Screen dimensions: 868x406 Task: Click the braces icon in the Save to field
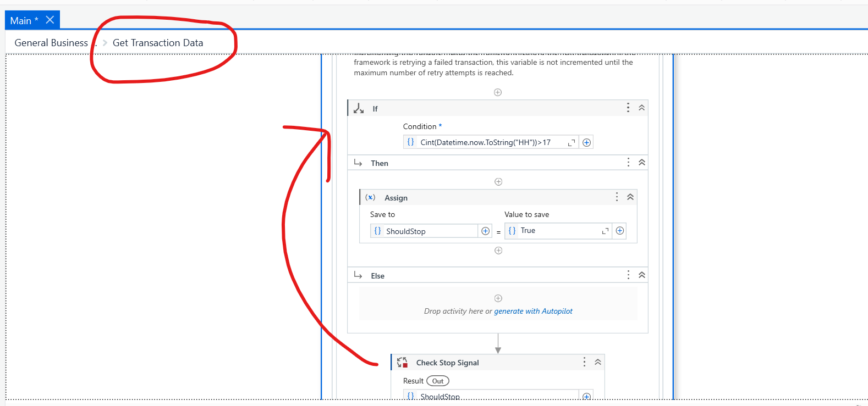point(377,231)
